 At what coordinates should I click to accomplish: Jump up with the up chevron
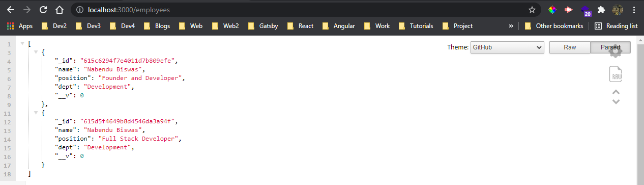pyautogui.click(x=616, y=92)
